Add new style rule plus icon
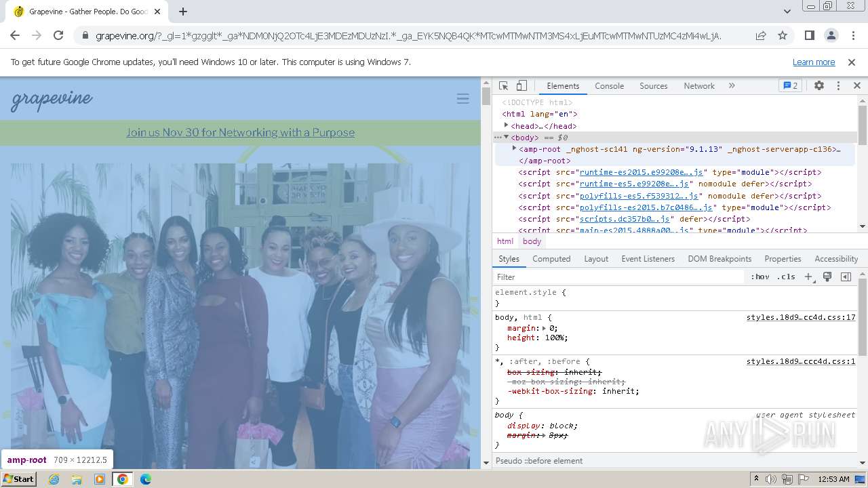This screenshot has height=488, width=868. [808, 277]
